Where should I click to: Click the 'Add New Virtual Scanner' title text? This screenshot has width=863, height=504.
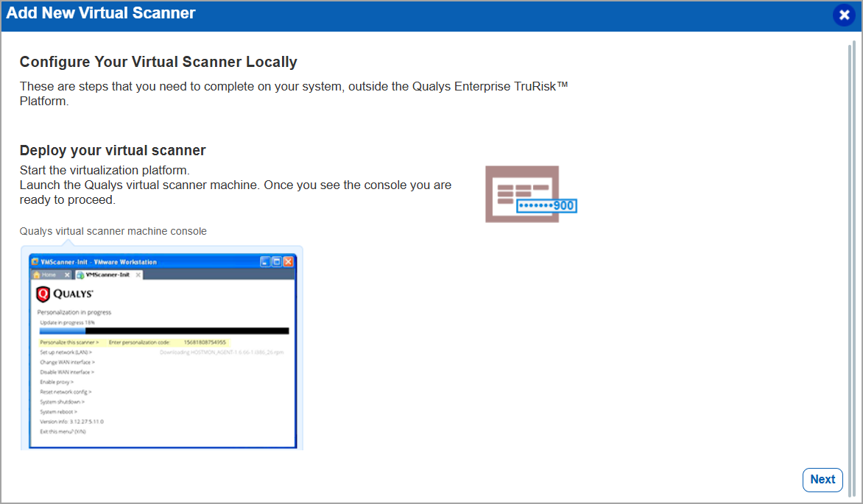pos(101,13)
